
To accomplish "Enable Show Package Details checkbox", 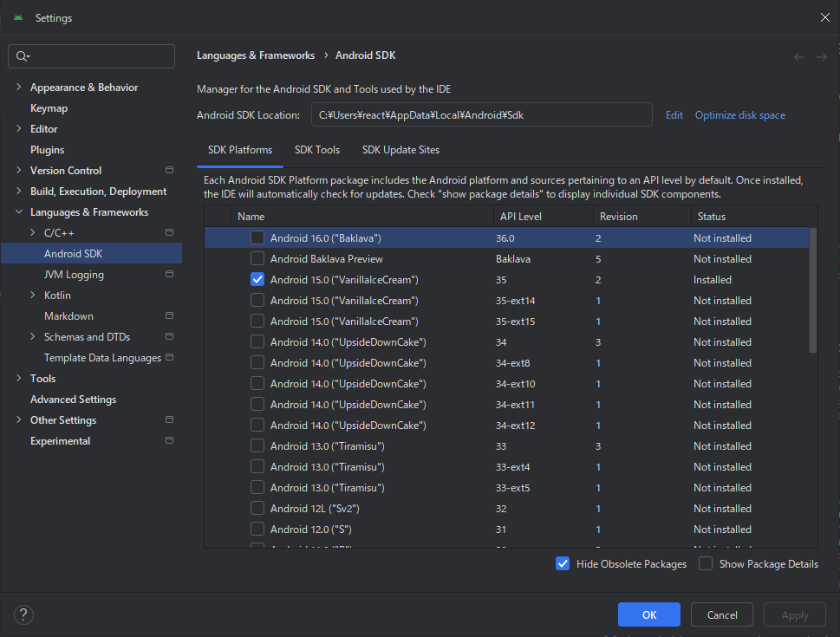I will pyautogui.click(x=706, y=563).
